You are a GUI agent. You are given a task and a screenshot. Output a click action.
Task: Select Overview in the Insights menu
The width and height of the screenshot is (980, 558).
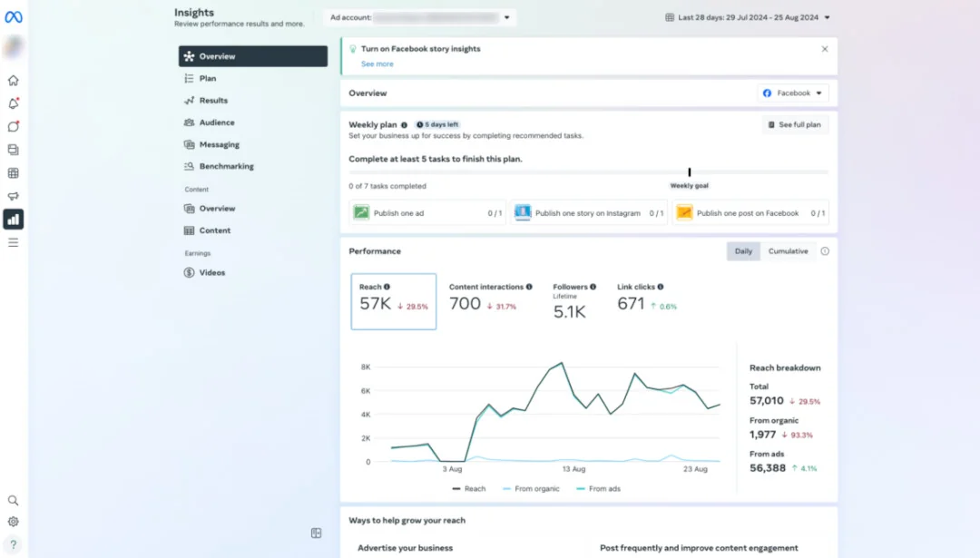click(252, 56)
